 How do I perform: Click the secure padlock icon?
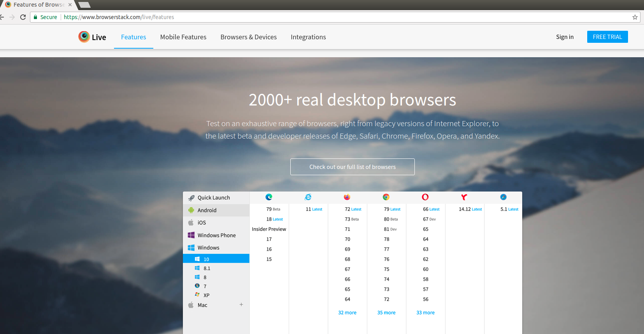(x=35, y=17)
